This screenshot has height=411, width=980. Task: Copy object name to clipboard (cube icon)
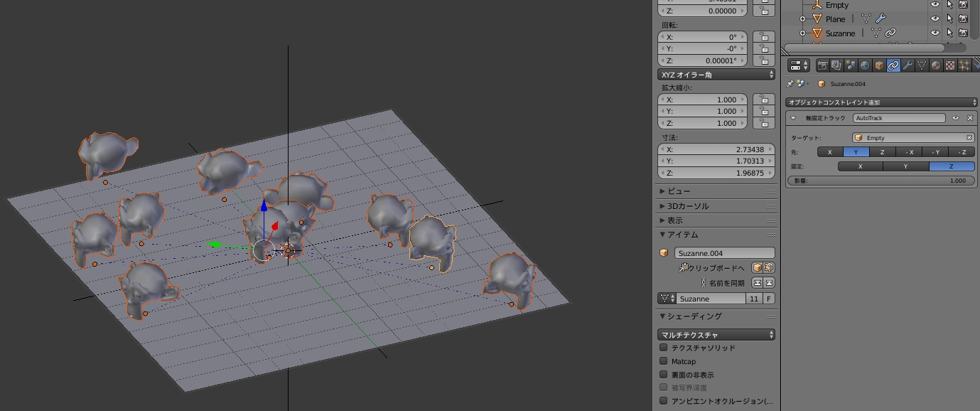(758, 267)
